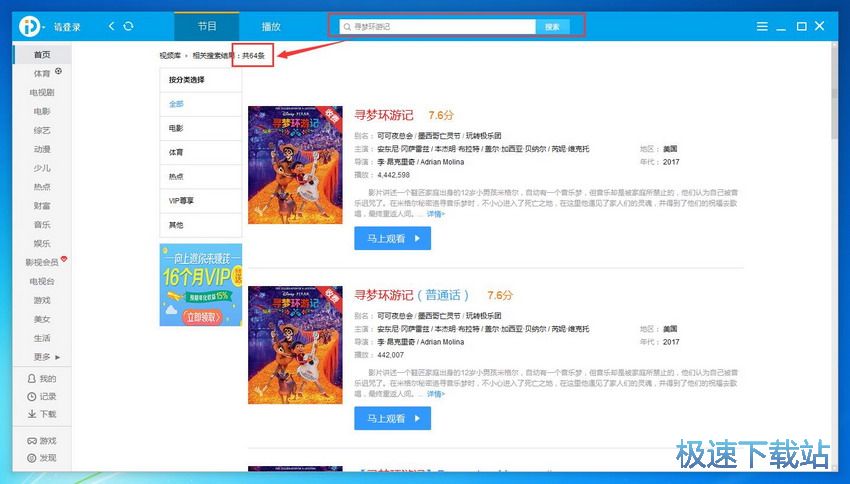This screenshot has height=484, width=850.
Task: Click the 视频库 breadcrumb link
Action: pyautogui.click(x=170, y=55)
